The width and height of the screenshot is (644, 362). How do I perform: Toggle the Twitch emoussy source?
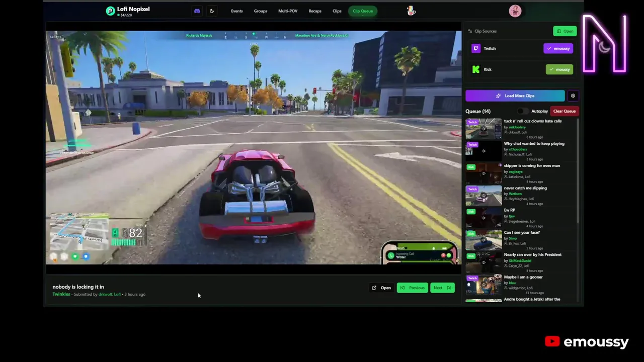[558, 48]
